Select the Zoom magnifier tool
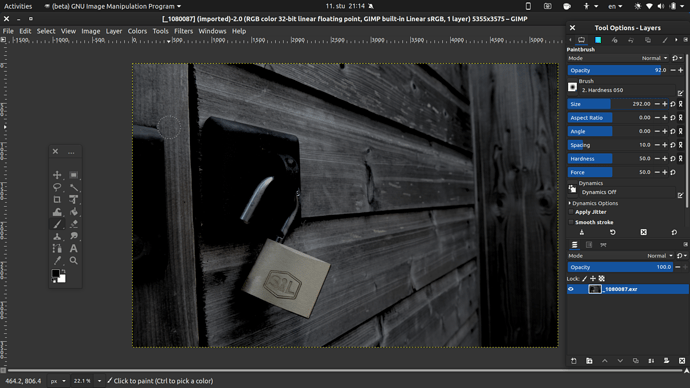Image resolution: width=690 pixels, height=388 pixels. (73, 260)
